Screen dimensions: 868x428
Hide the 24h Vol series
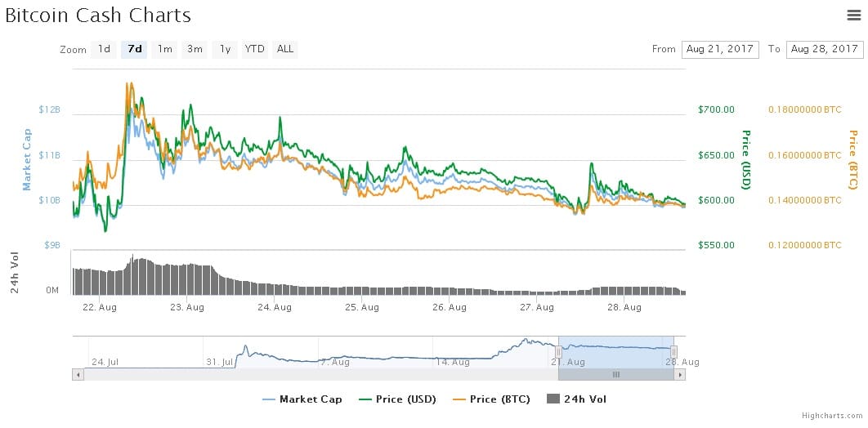576,399
